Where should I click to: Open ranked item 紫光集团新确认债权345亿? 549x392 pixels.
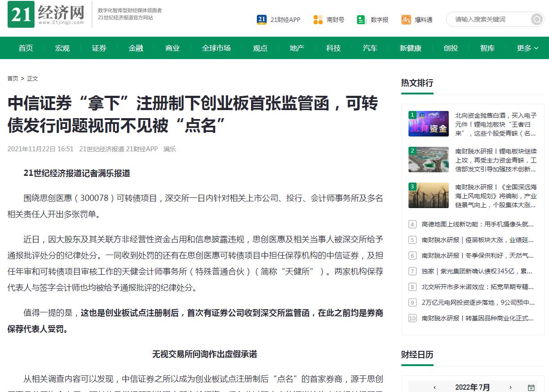[478, 271]
